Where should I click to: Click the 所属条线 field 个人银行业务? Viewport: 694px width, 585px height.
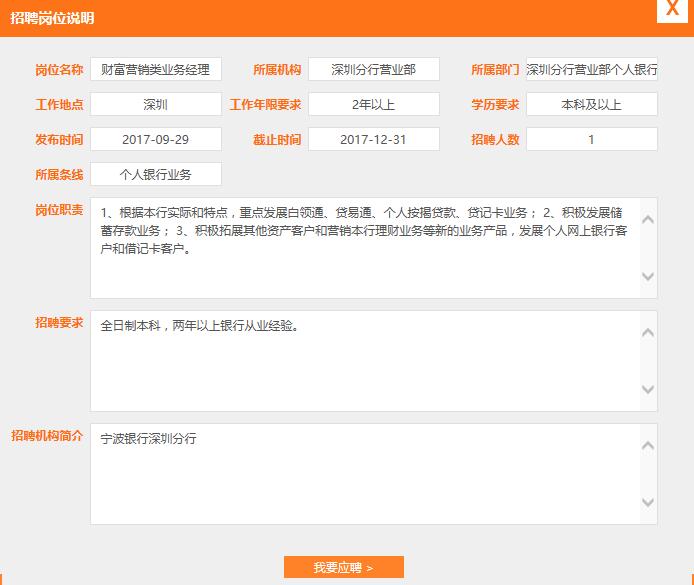tap(155, 175)
